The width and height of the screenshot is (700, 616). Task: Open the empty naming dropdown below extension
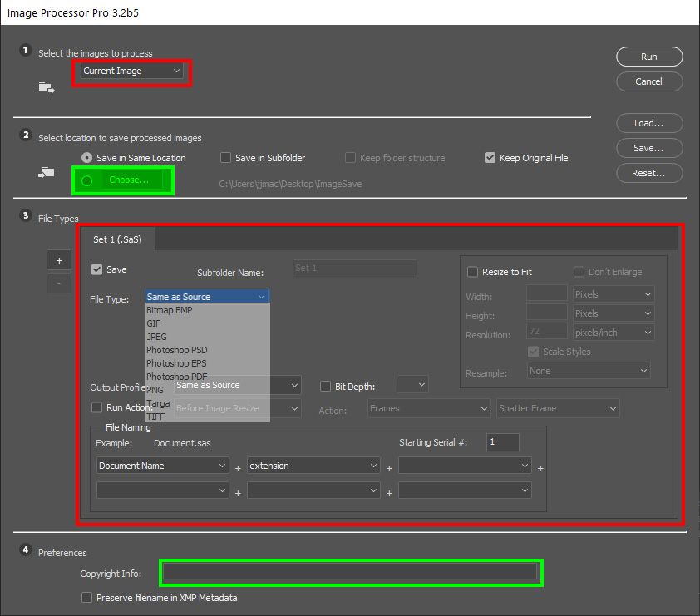click(x=313, y=490)
